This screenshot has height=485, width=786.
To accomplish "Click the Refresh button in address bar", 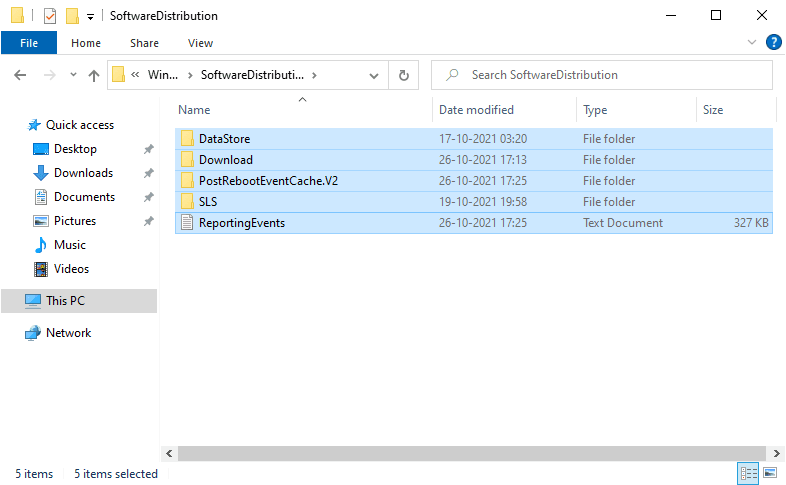I will tap(404, 75).
